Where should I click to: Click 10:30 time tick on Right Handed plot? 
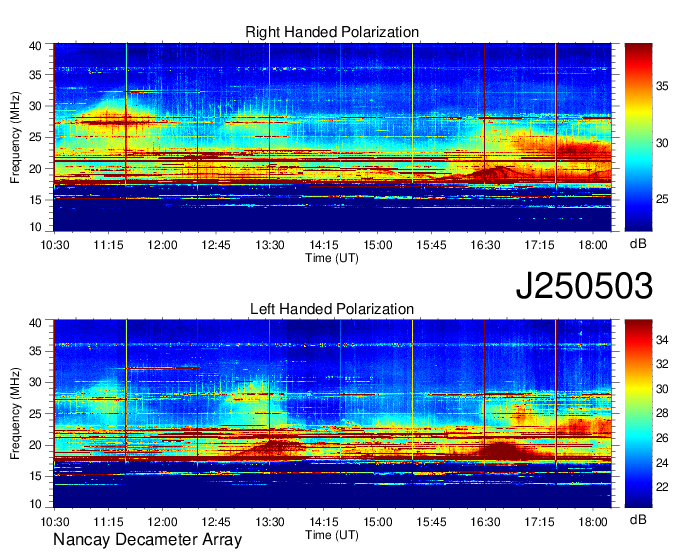pos(55,245)
